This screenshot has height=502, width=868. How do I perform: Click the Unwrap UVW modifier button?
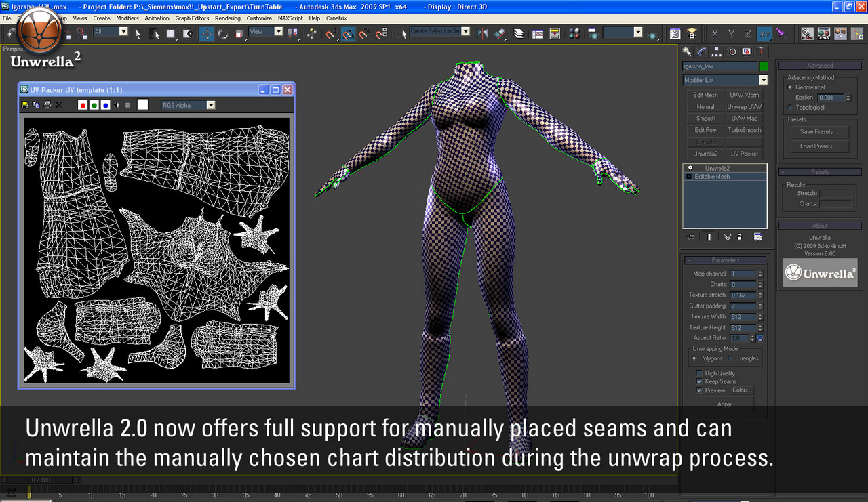click(744, 107)
